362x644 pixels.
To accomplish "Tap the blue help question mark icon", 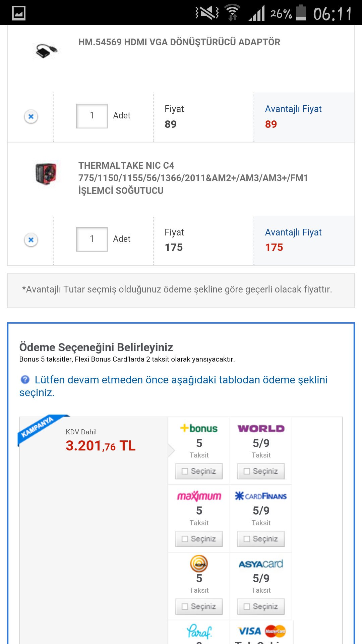I will (25, 380).
